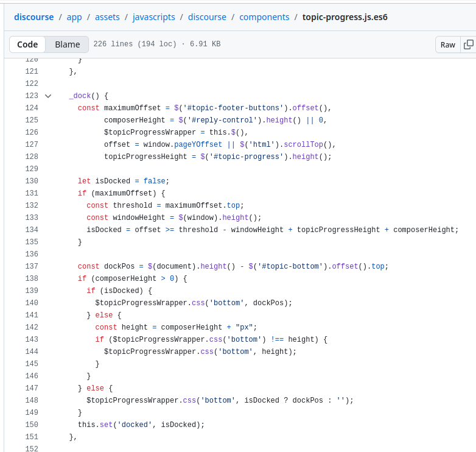Switch to the Blame tab
This screenshot has width=476, height=452.
(67, 44)
